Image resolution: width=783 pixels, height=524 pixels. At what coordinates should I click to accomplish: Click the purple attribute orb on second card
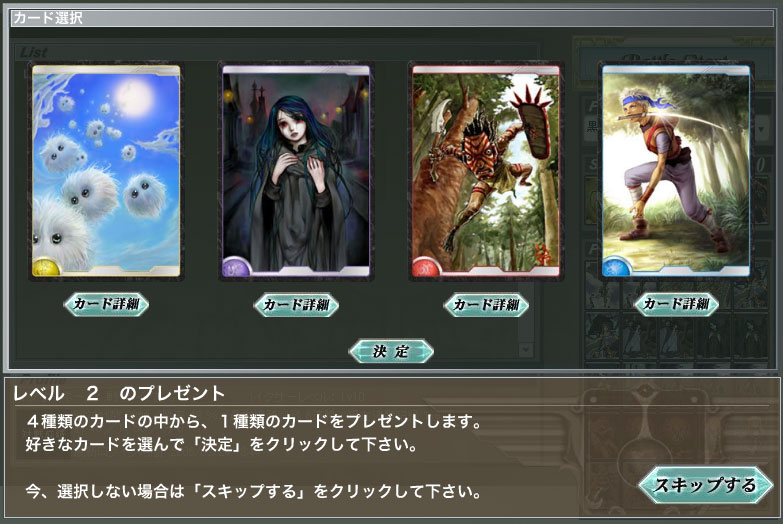(236, 266)
